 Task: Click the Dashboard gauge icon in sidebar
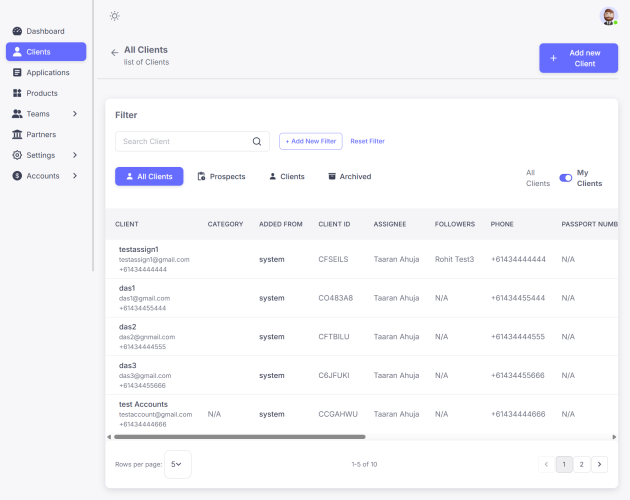(17, 31)
